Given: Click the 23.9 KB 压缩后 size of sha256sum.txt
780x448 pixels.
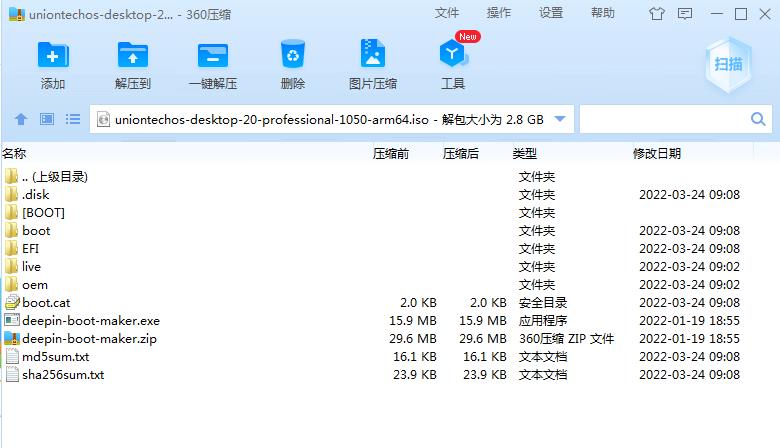Looking at the screenshot, I should click(x=485, y=374).
